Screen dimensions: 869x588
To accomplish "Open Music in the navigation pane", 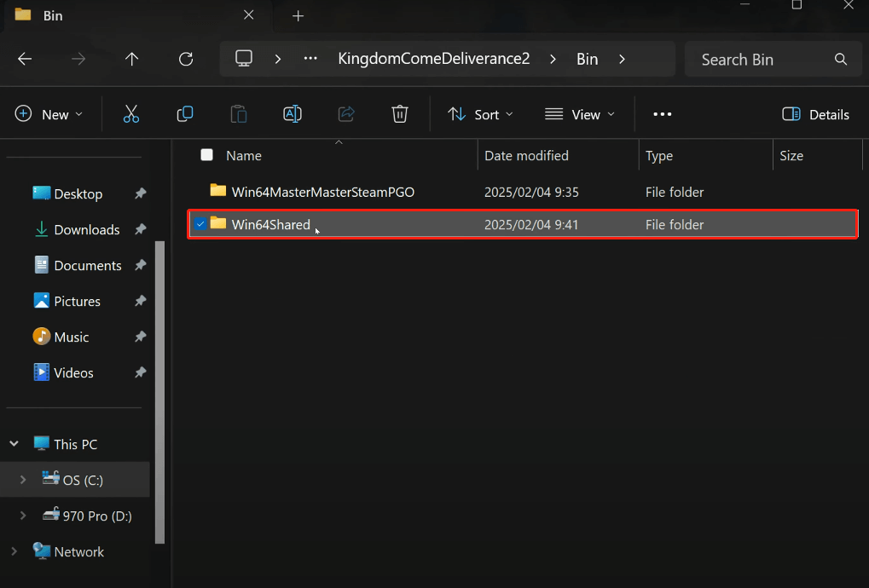I will [x=71, y=337].
